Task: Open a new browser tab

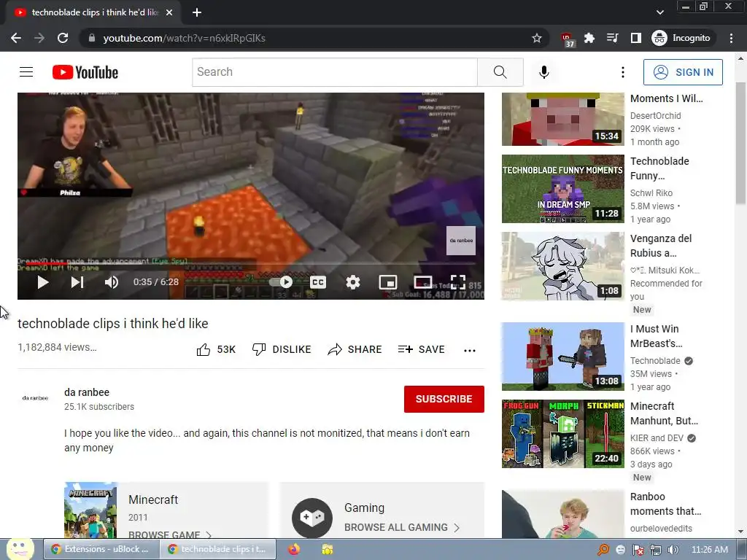Action: 197,13
